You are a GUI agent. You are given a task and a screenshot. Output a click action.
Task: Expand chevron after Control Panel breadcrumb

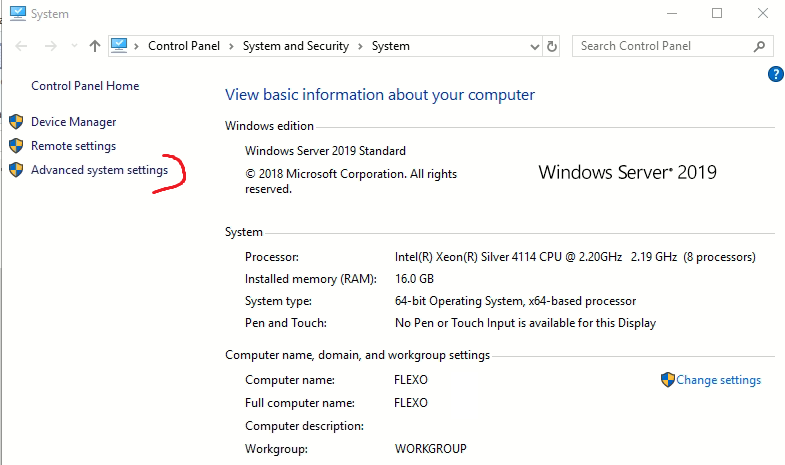231,47
